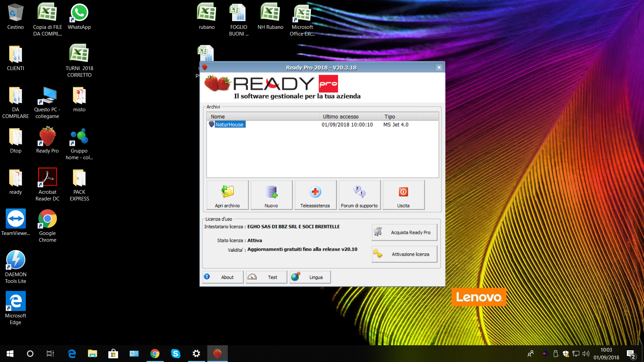Run the Test button
Image resolution: width=644 pixels, height=362 pixels.
pos(266,277)
